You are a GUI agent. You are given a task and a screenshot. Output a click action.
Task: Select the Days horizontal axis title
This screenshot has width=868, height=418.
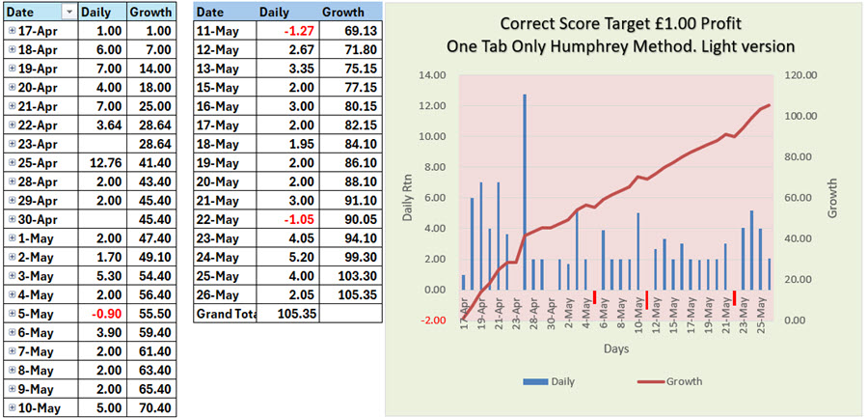tap(616, 346)
